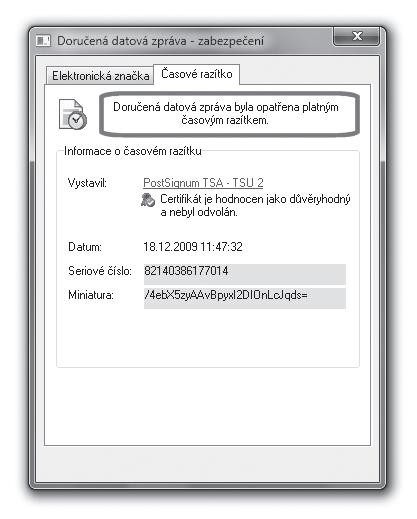The height and width of the screenshot is (519, 417).
Task: Click the dialog title bar text
Action: coord(160,41)
